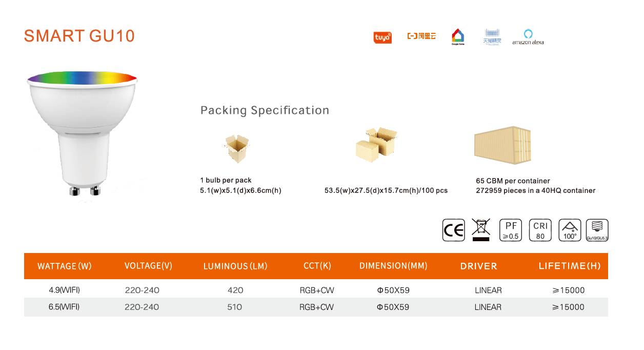Click the GU10 bulb product photo
This screenshot has width=644, height=350.
pos(82,134)
